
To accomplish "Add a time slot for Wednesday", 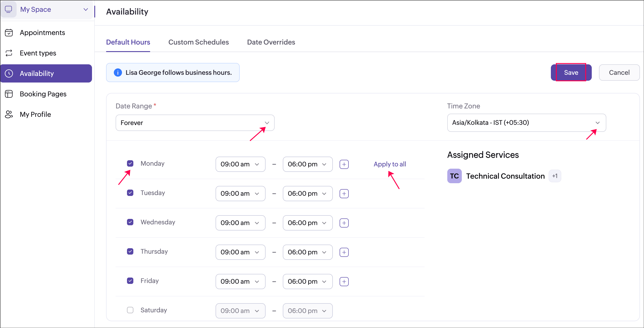I will [344, 223].
